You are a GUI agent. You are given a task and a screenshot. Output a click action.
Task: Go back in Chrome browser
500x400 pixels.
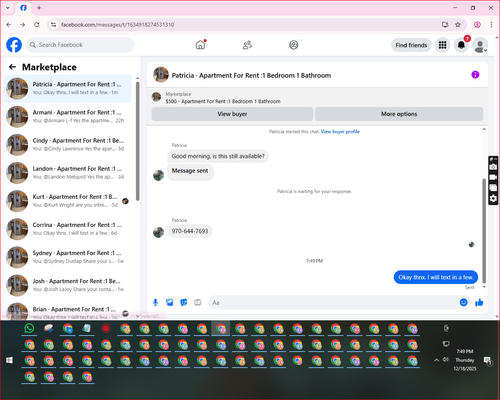coord(9,25)
